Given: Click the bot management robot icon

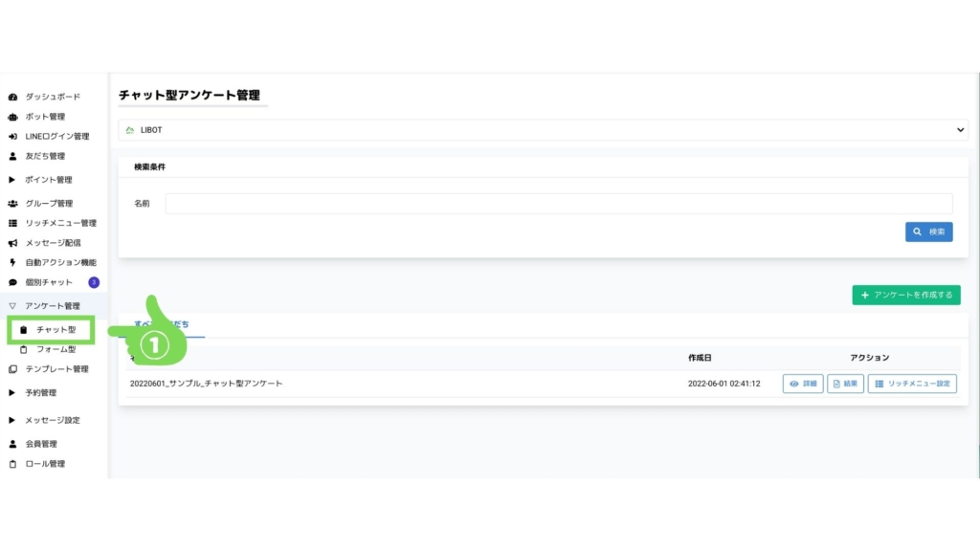Looking at the screenshot, I should coord(12,117).
